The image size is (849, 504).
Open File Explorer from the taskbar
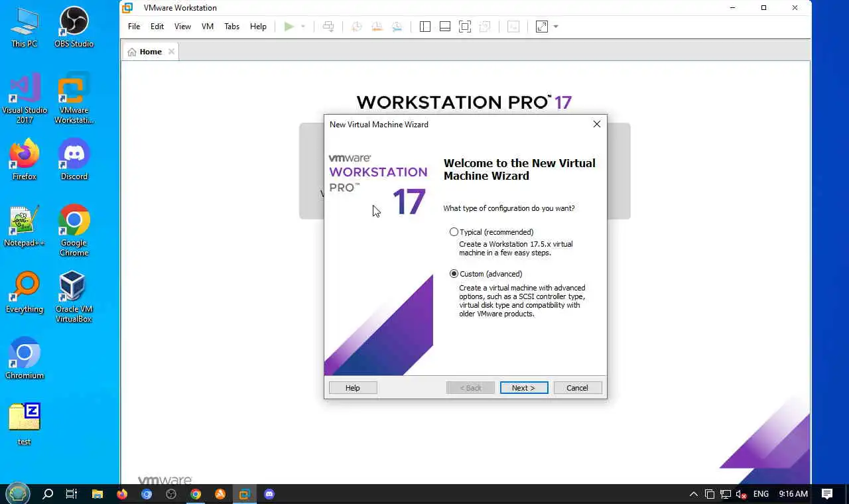pyautogui.click(x=98, y=494)
